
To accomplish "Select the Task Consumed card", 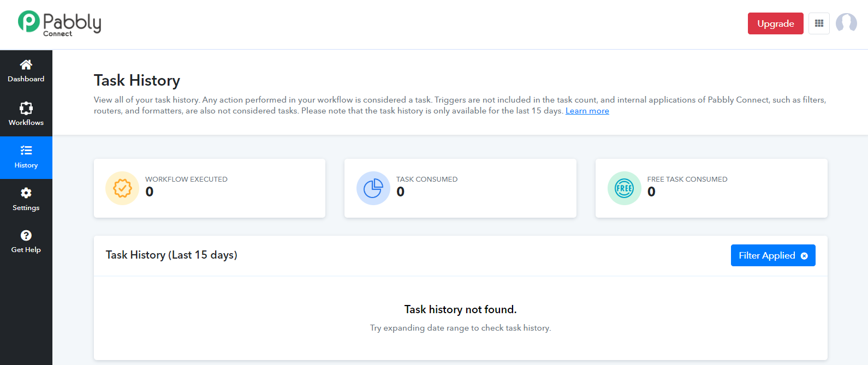I will point(460,188).
